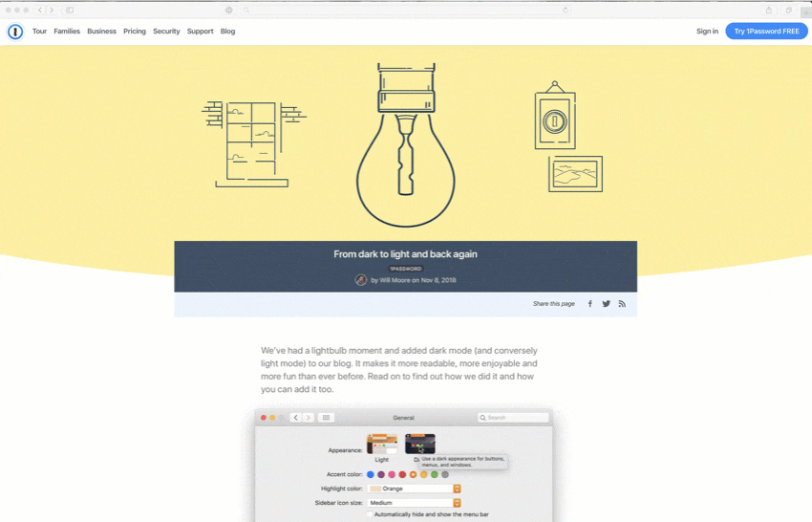Pick the graphite accent color
The width and height of the screenshot is (812, 522).
(x=445, y=474)
